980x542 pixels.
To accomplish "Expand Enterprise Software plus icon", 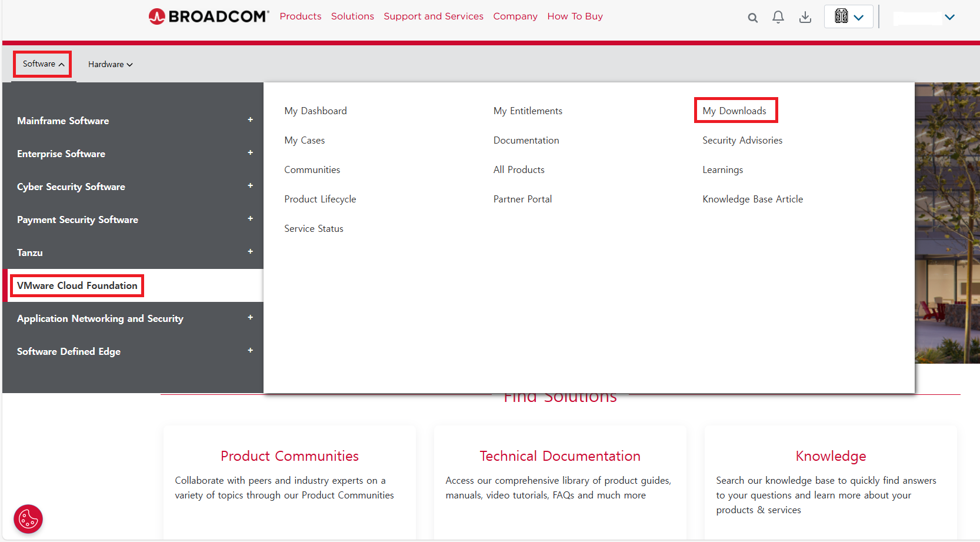I will coord(250,153).
